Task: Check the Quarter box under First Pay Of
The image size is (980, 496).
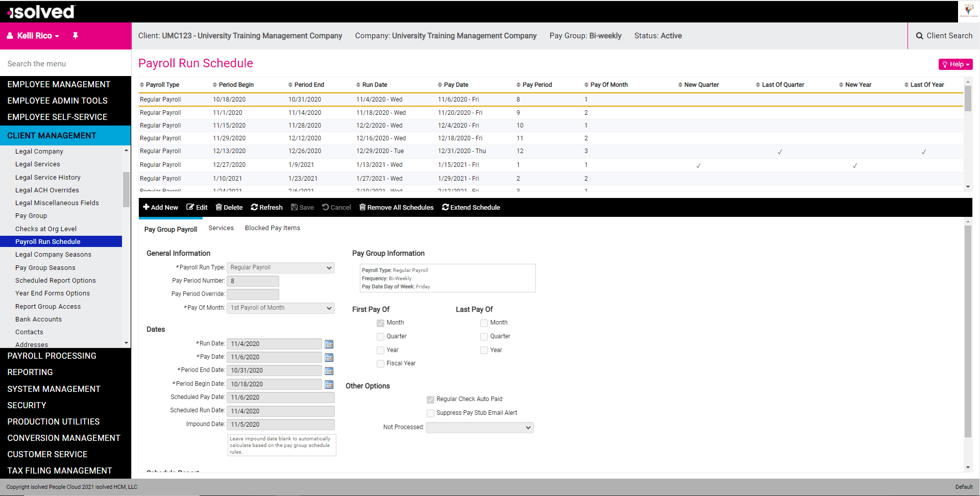Action: click(x=380, y=336)
